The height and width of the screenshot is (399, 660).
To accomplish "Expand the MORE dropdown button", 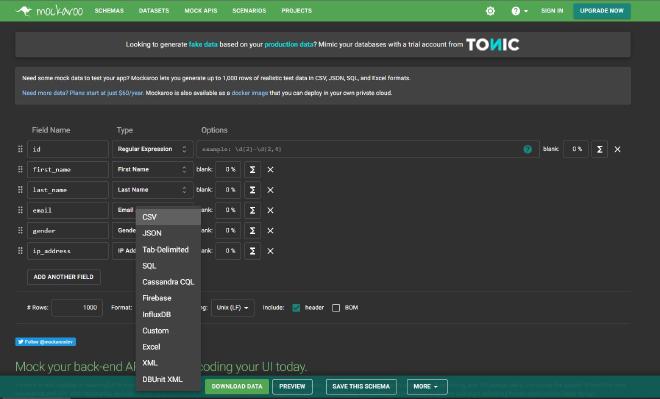I will coord(426,386).
